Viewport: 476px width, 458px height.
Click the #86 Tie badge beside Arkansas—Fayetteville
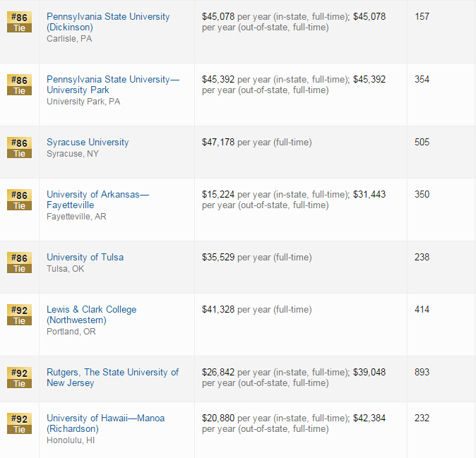pos(20,200)
